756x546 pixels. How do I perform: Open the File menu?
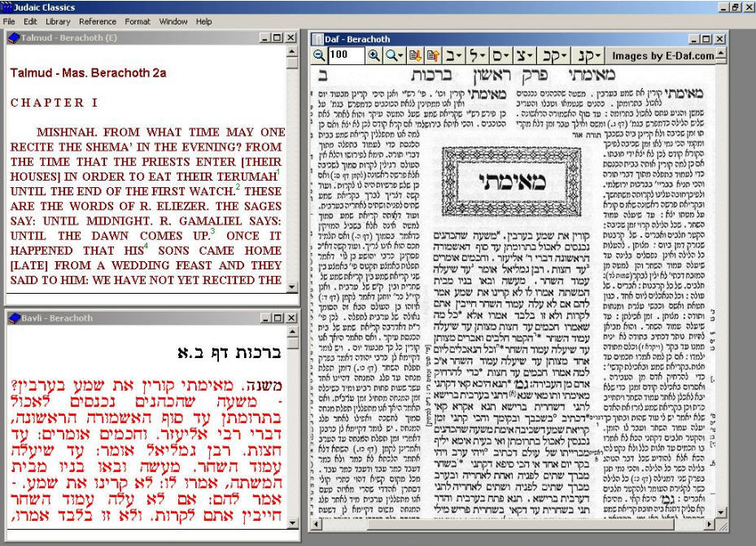coord(9,21)
